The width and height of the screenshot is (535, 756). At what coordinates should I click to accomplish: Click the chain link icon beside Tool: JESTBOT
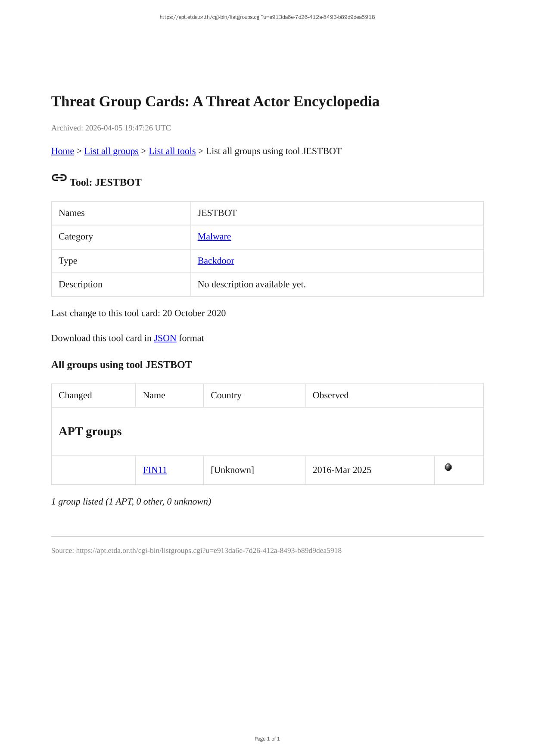pos(59,178)
